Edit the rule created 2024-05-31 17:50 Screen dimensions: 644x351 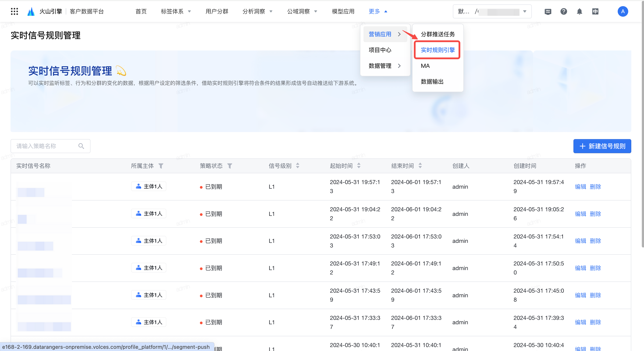point(580,268)
